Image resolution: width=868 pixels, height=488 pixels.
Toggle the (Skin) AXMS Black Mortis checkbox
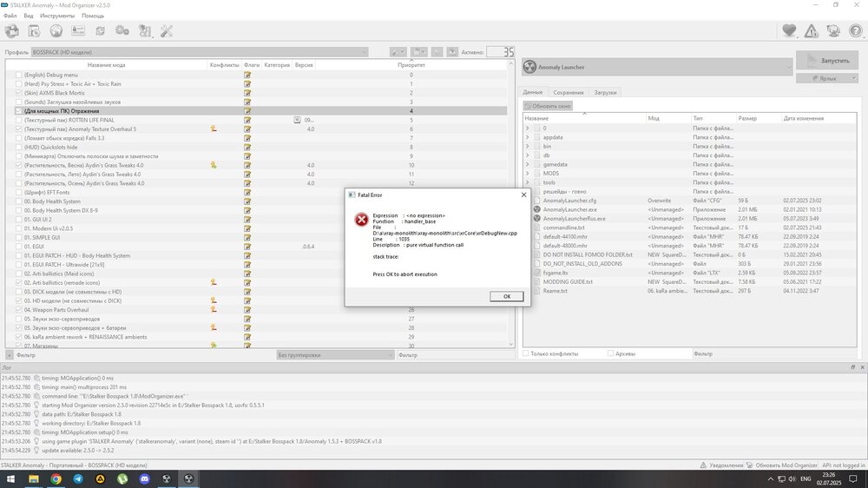click(x=19, y=93)
